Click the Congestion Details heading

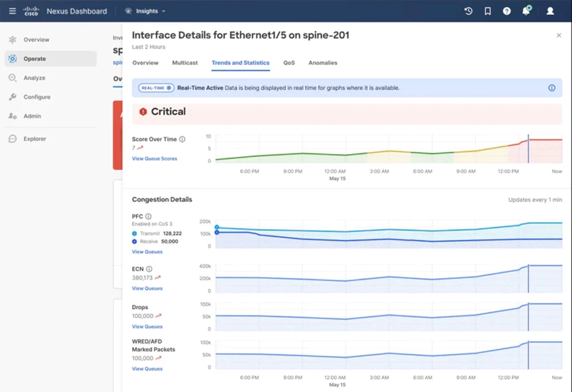(x=162, y=199)
